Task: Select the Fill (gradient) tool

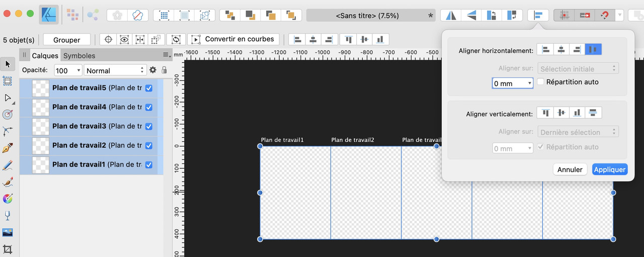Action: click(x=8, y=199)
